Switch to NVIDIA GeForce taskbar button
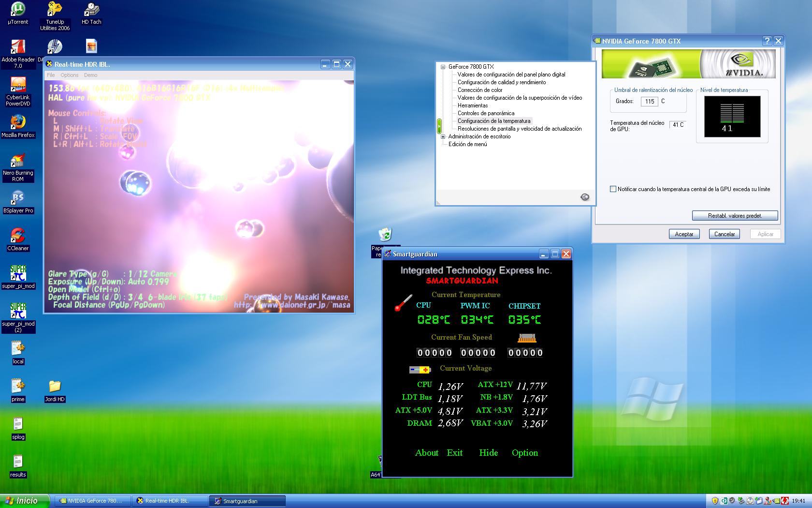This screenshot has width=812, height=508. 92,501
